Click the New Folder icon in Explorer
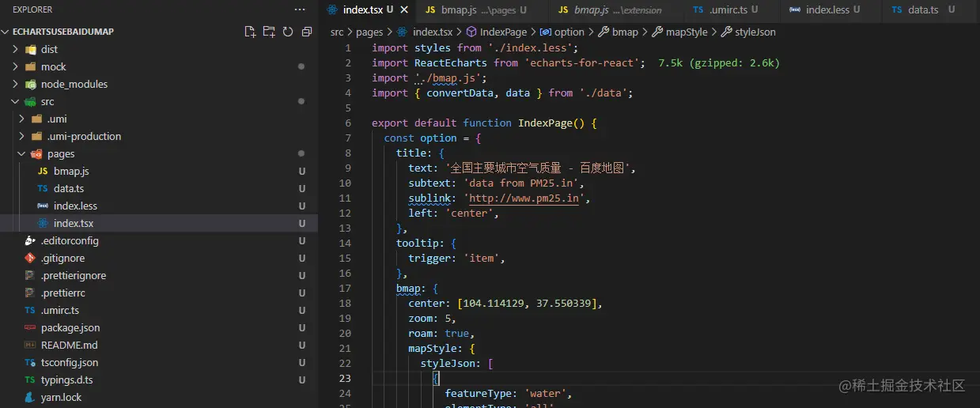The width and height of the screenshot is (980, 408). coord(269,32)
